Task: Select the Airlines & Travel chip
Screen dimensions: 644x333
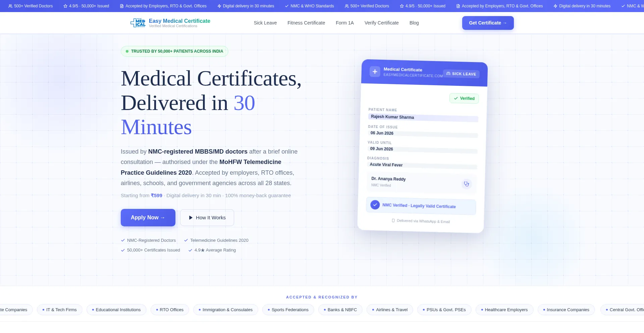Action: coord(390,310)
